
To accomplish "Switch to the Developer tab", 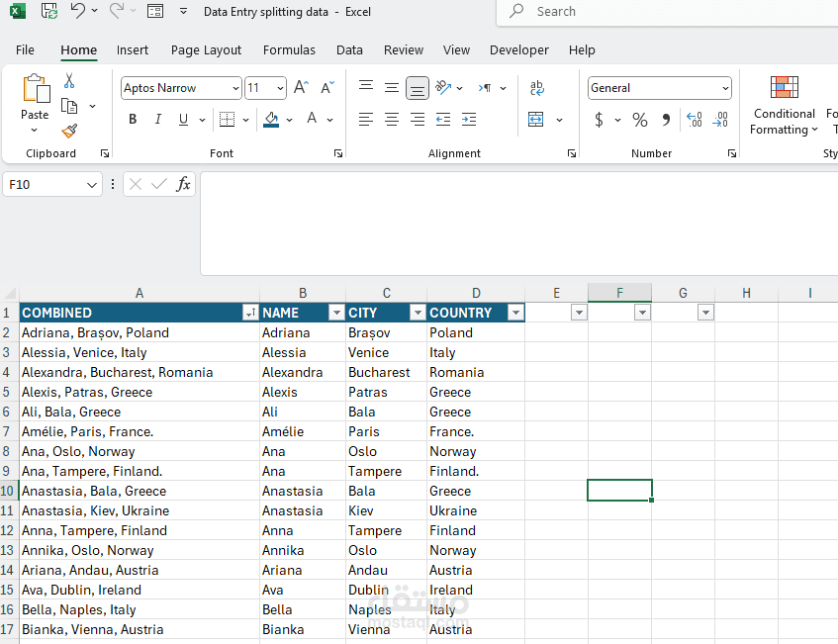I will 519,50.
